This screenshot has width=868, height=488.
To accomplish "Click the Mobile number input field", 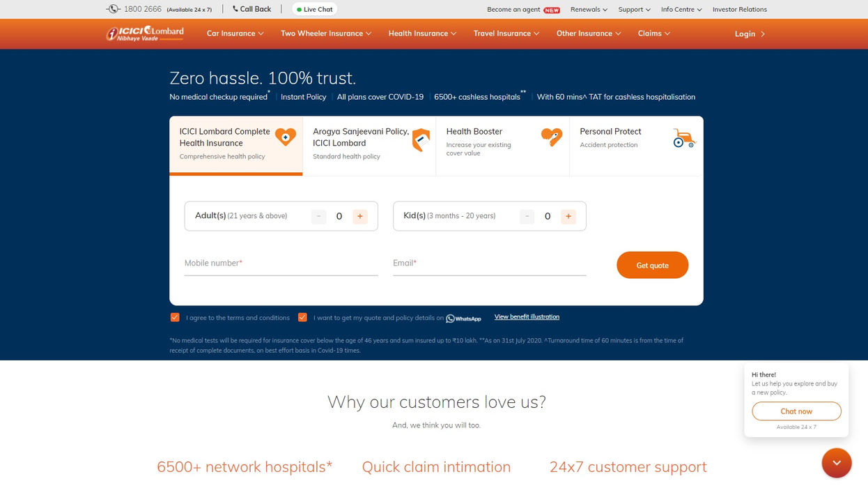I will click(281, 264).
